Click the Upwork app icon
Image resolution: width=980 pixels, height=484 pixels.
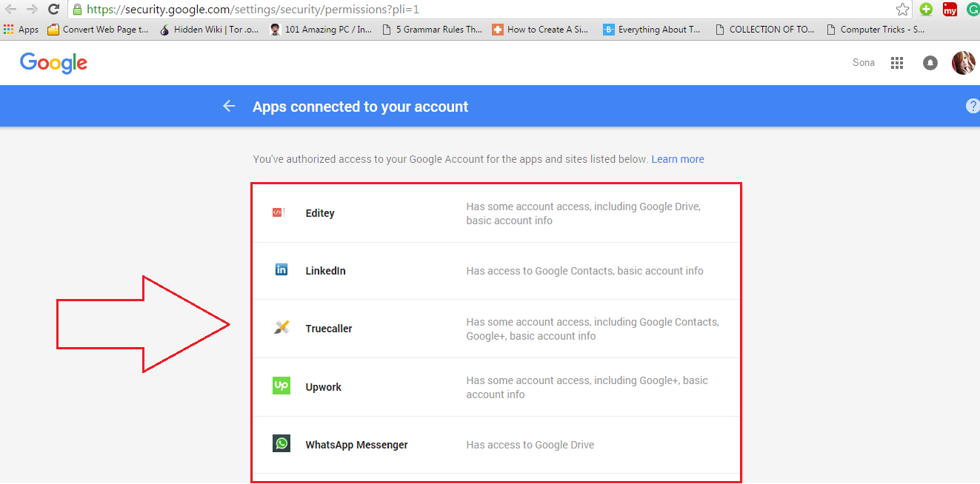click(x=281, y=386)
